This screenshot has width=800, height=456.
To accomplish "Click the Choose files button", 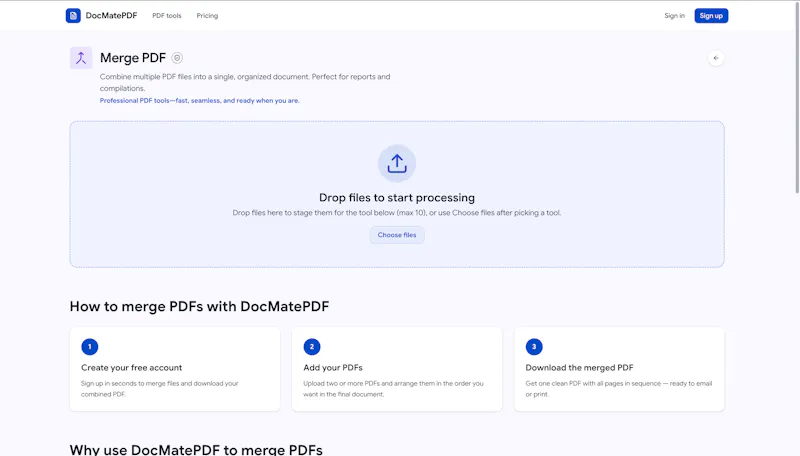I will 397,235.
